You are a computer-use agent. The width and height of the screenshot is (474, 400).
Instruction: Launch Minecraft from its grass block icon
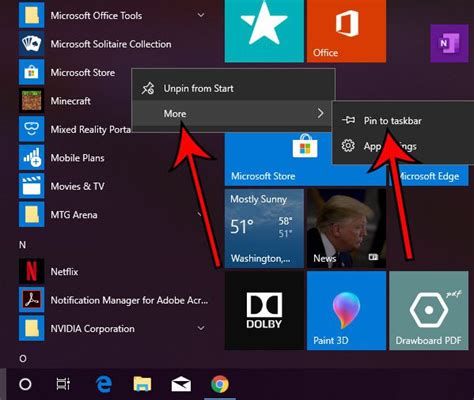[31, 100]
